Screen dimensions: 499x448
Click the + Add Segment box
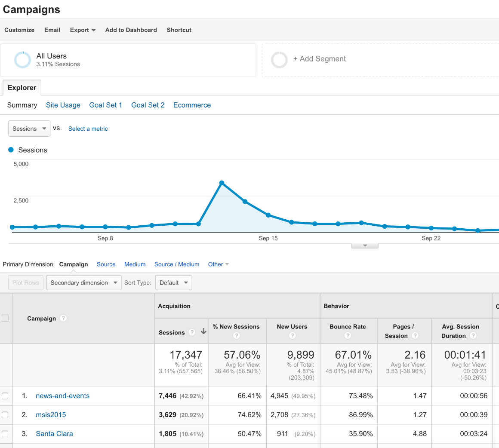click(x=319, y=59)
